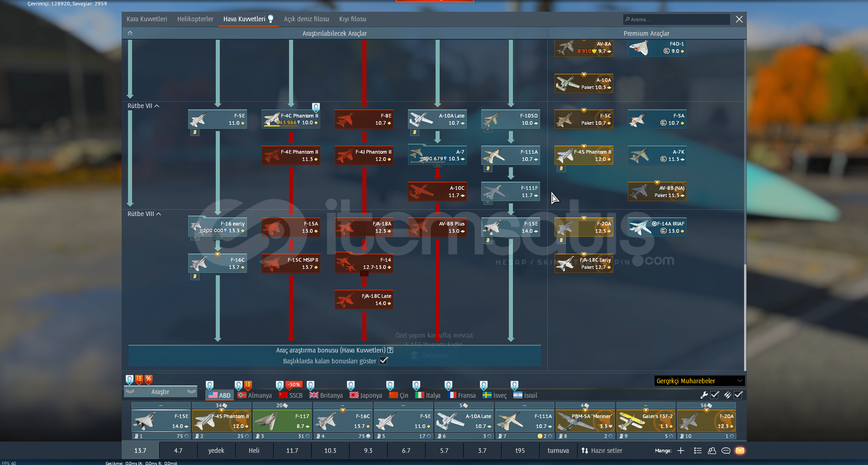This screenshot has height=465, width=868.
Task: Open the contacts list icon
Action: (698, 451)
